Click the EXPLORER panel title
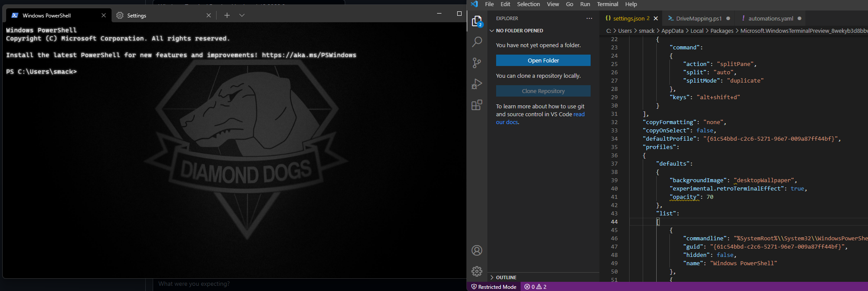Image resolution: width=868 pixels, height=291 pixels. [507, 18]
